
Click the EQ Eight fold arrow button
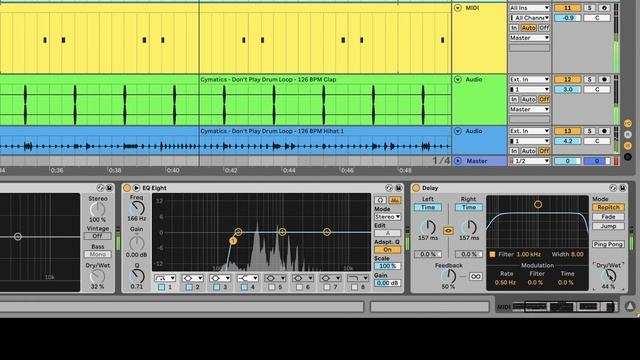coord(136,188)
